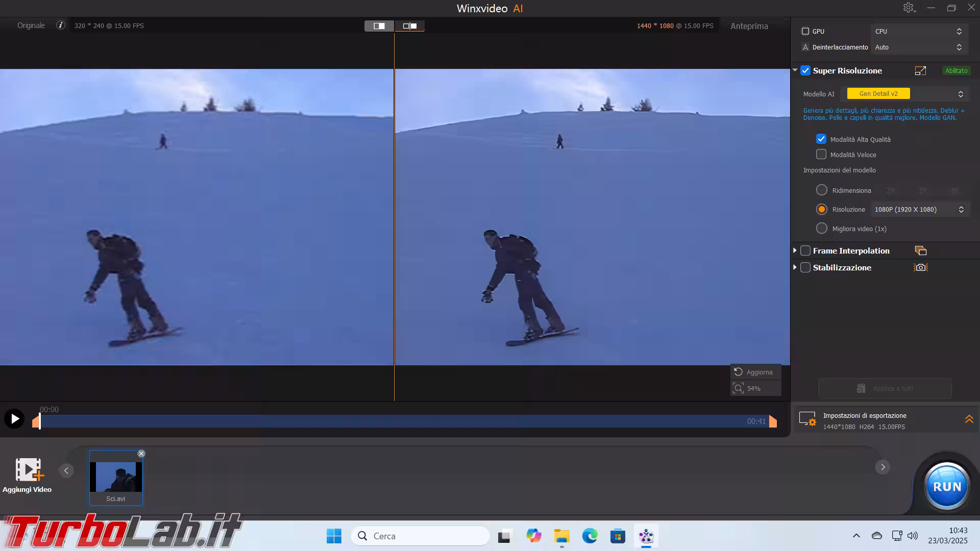Screen dimensions: 980x551
Task: Expand the Frame Interpolation section
Action: (795, 251)
